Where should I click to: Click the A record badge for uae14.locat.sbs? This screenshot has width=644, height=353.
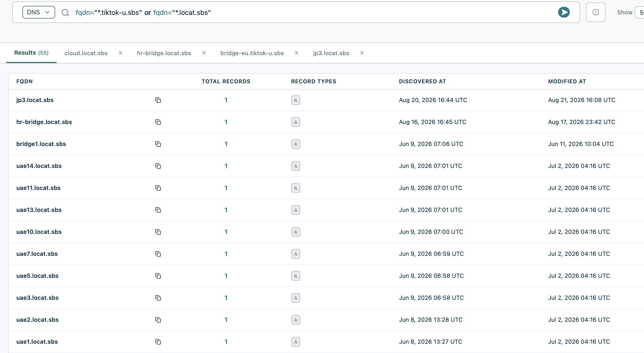click(x=295, y=166)
